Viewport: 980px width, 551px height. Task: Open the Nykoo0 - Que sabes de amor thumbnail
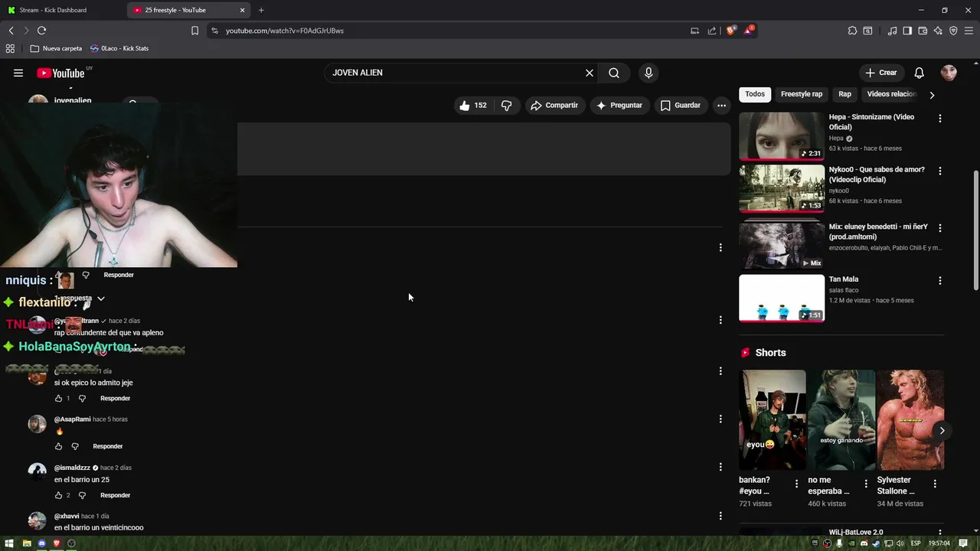782,188
